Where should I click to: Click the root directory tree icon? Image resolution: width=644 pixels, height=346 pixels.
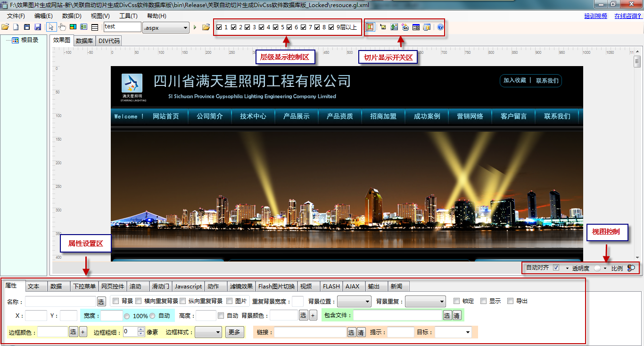pos(15,41)
